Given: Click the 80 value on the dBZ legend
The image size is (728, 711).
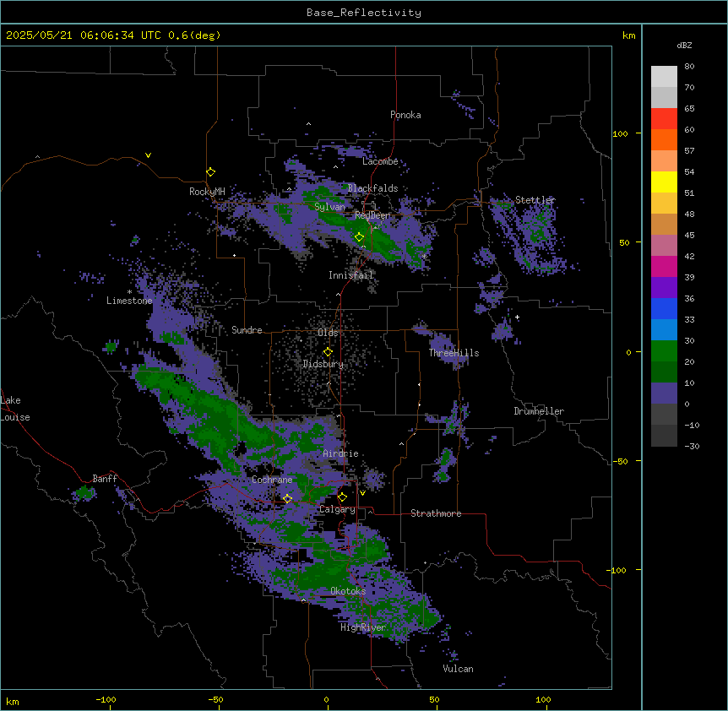Looking at the screenshot, I should pos(689,67).
